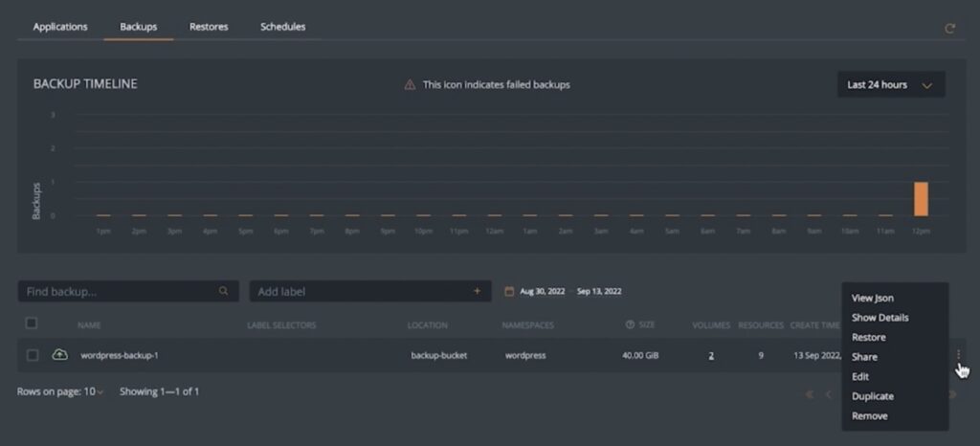Image resolution: width=980 pixels, height=446 pixels.
Task: Click the orange 12pm backup bar
Action: [x=921, y=198]
